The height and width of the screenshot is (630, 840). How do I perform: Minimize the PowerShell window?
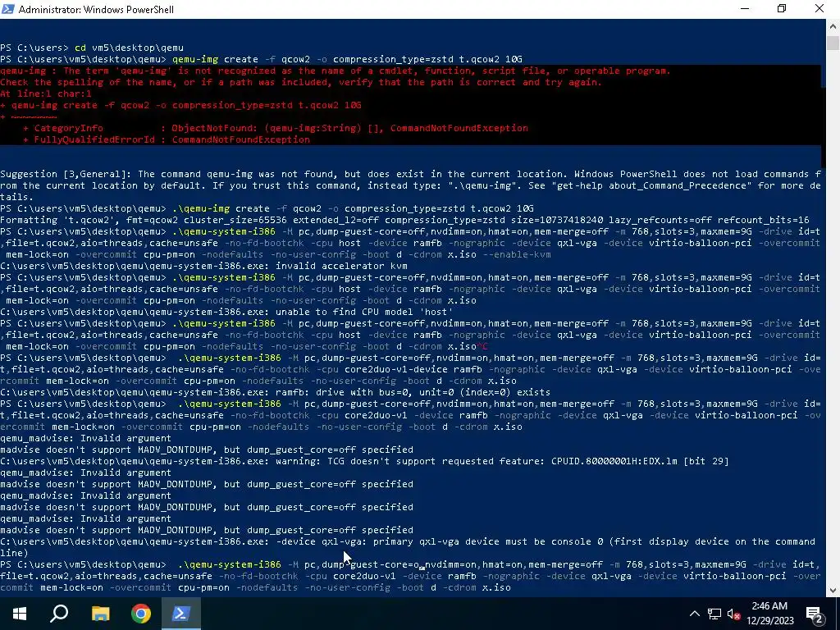pyautogui.click(x=745, y=9)
